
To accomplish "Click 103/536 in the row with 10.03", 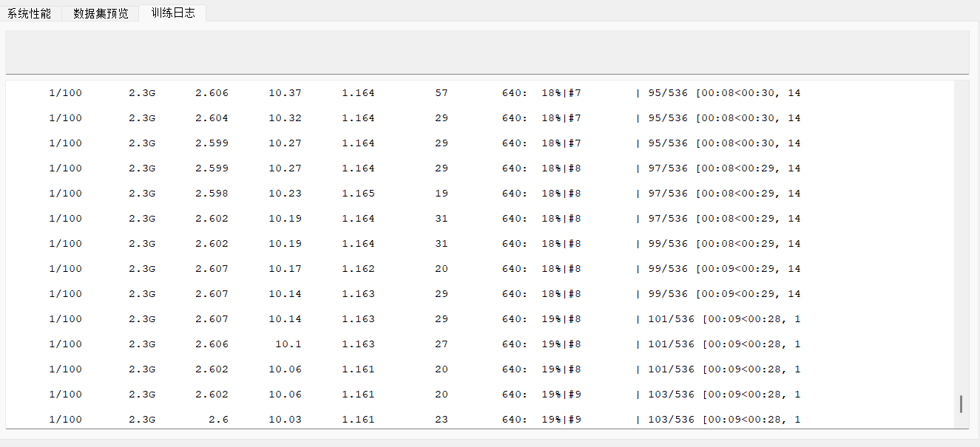I will point(671,420).
